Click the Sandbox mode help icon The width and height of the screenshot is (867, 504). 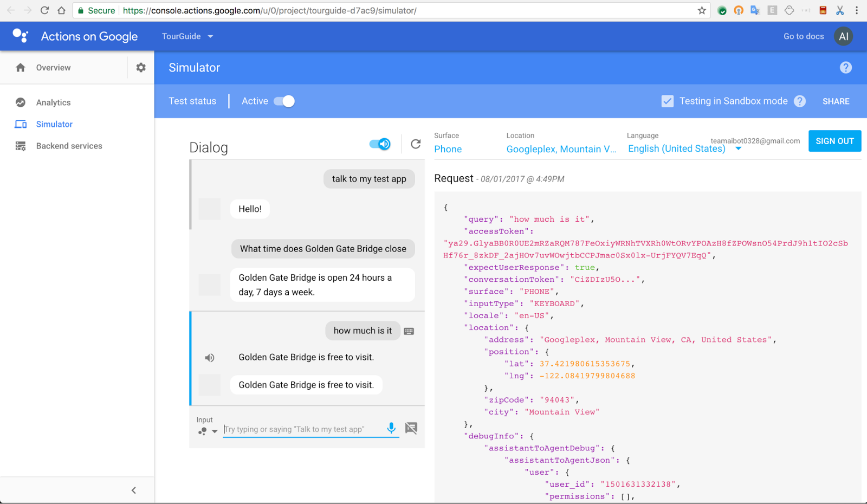[800, 101]
